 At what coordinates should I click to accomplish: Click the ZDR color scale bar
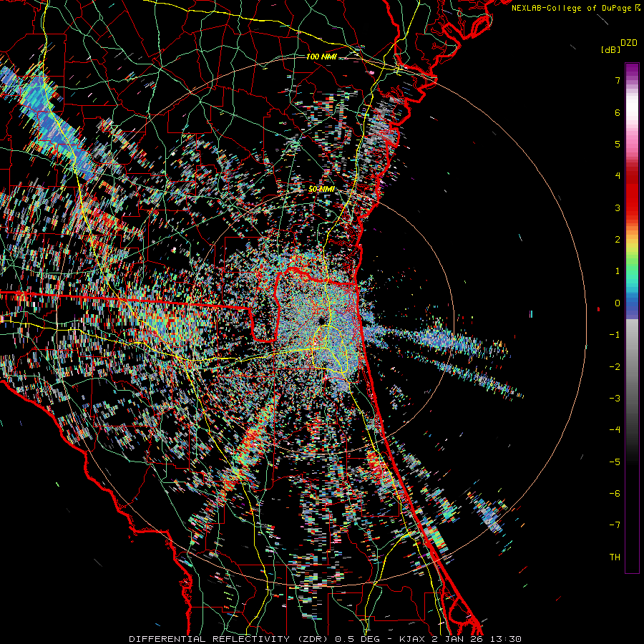coord(632,318)
